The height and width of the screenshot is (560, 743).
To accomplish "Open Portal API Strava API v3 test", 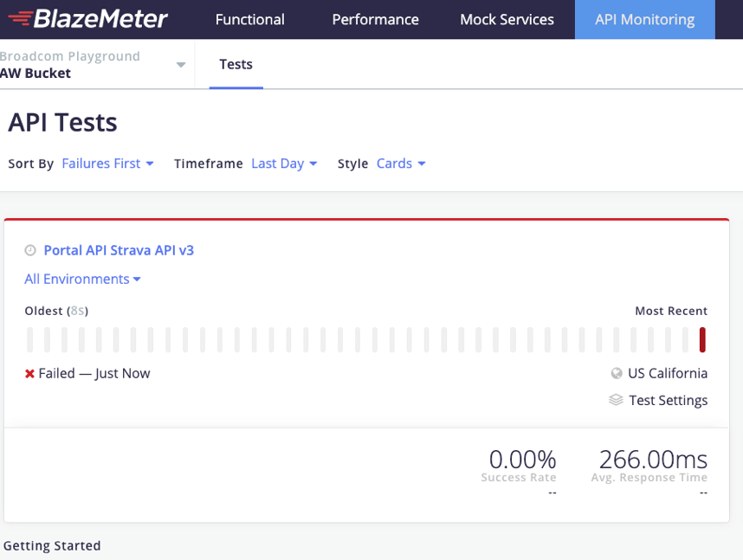I will tap(119, 250).
